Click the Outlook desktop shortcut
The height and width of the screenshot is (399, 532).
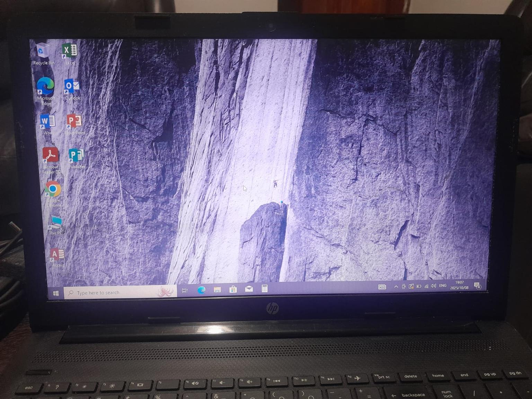[72, 87]
